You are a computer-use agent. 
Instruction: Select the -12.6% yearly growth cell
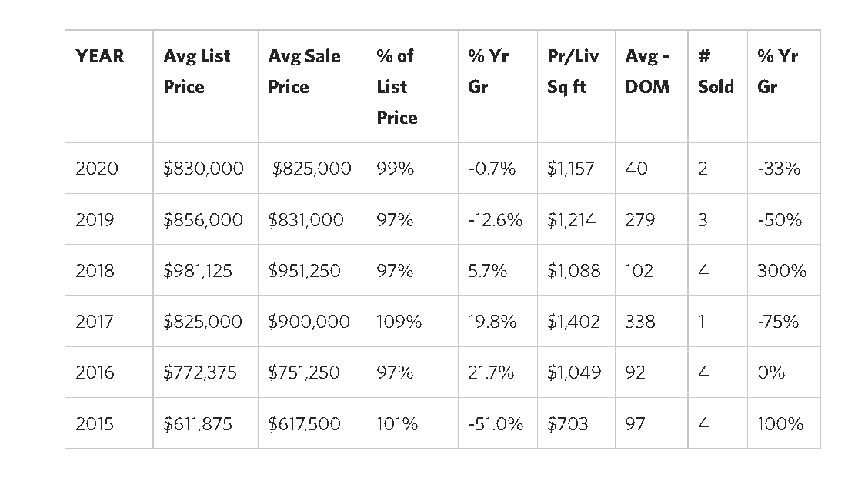(x=495, y=219)
